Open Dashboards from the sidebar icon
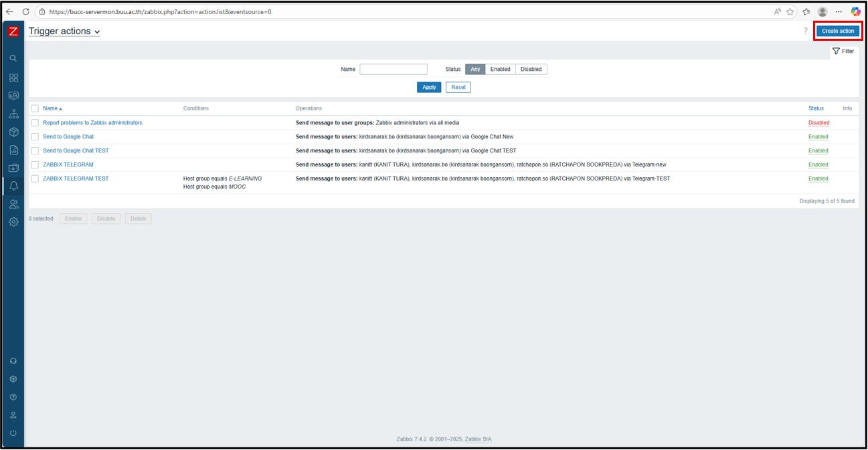The image size is (868, 450). point(13,78)
